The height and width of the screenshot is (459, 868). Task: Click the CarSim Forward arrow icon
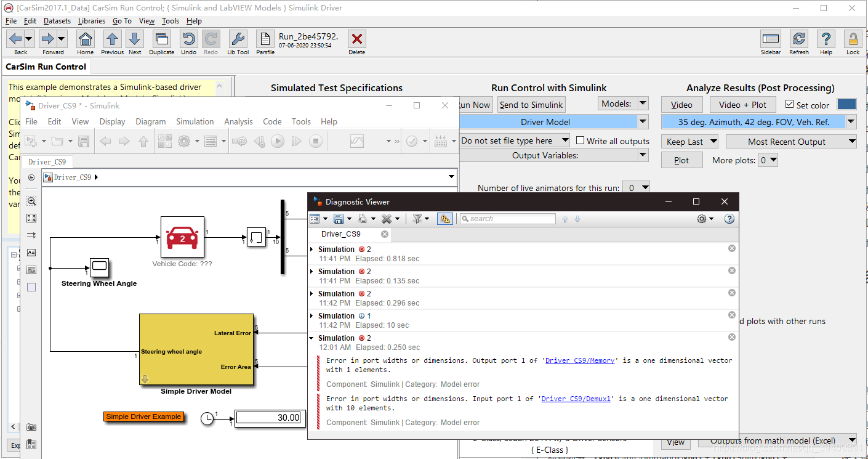click(x=49, y=39)
